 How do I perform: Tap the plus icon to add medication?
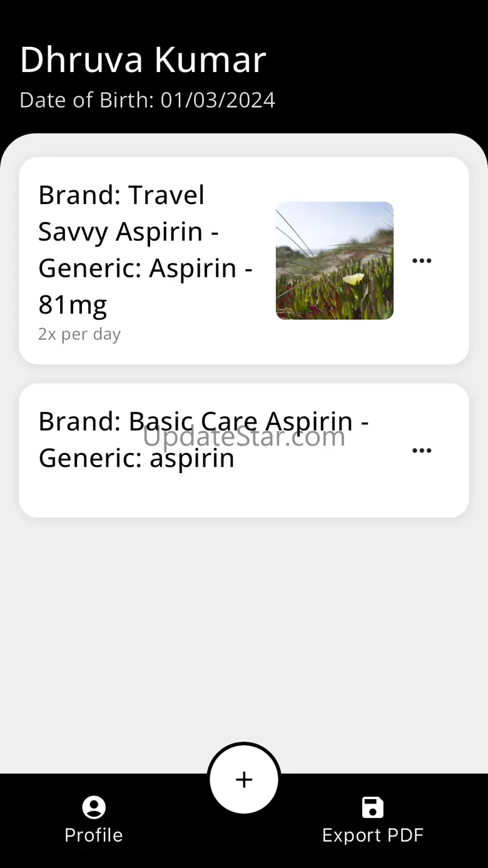click(x=244, y=779)
